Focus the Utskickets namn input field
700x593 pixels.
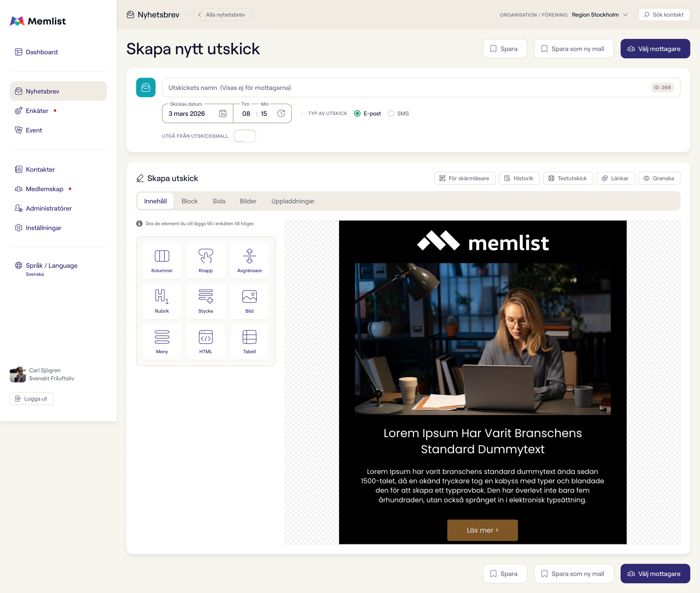[421, 88]
